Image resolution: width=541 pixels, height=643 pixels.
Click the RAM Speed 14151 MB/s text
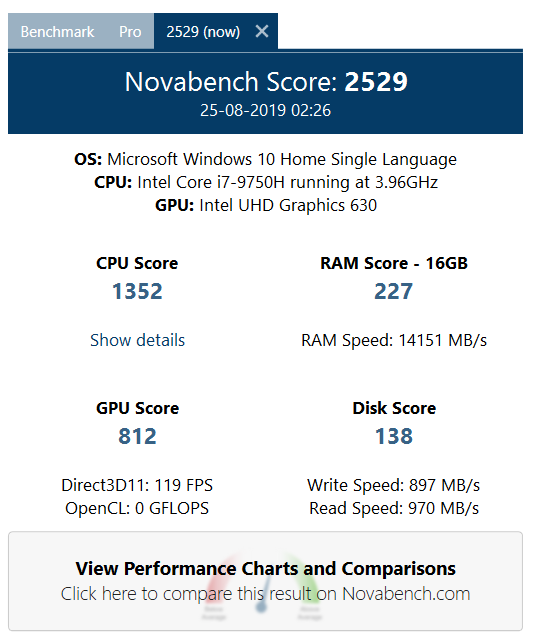point(394,340)
